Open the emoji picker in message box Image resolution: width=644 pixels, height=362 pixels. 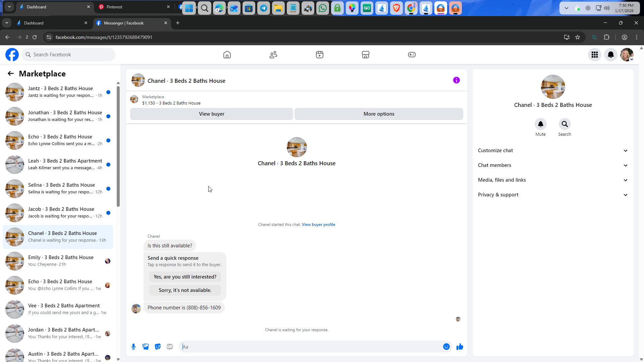point(446,347)
